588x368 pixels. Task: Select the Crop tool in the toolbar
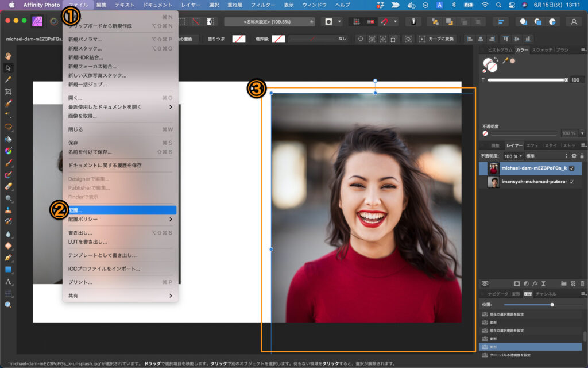pyautogui.click(x=9, y=91)
